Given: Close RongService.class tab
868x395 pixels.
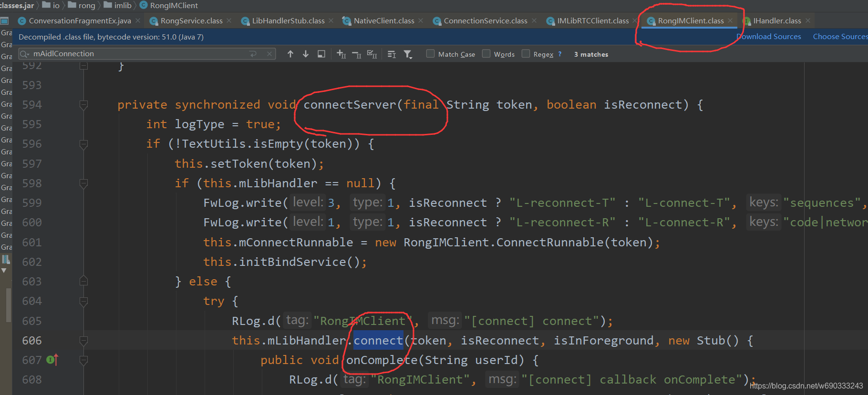Looking at the screenshot, I should tap(229, 20).
